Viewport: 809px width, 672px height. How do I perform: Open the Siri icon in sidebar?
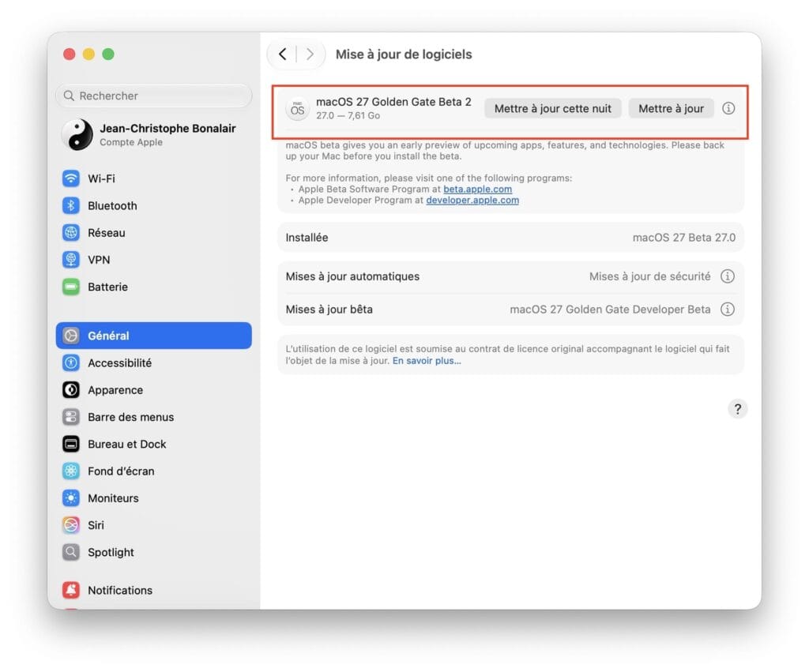[70, 525]
